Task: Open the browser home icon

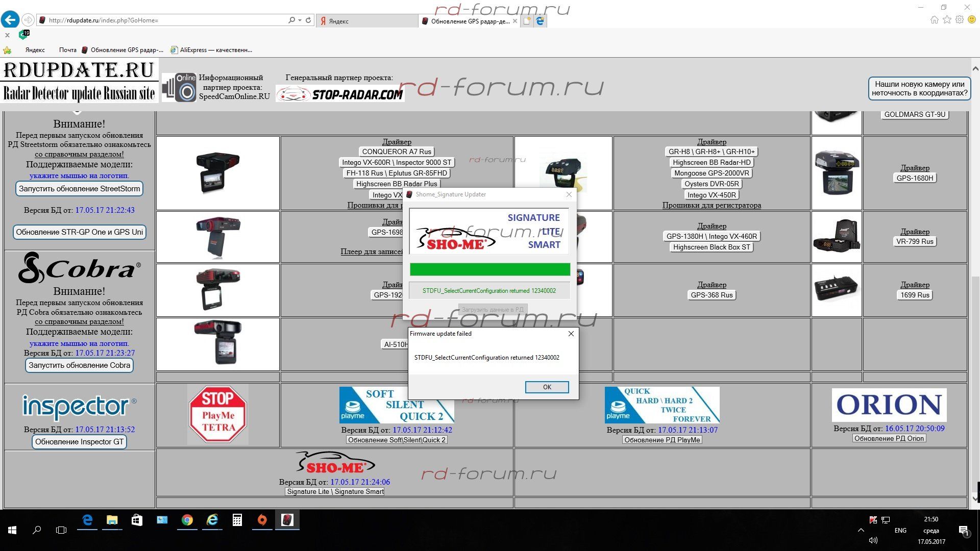Action: point(934,20)
